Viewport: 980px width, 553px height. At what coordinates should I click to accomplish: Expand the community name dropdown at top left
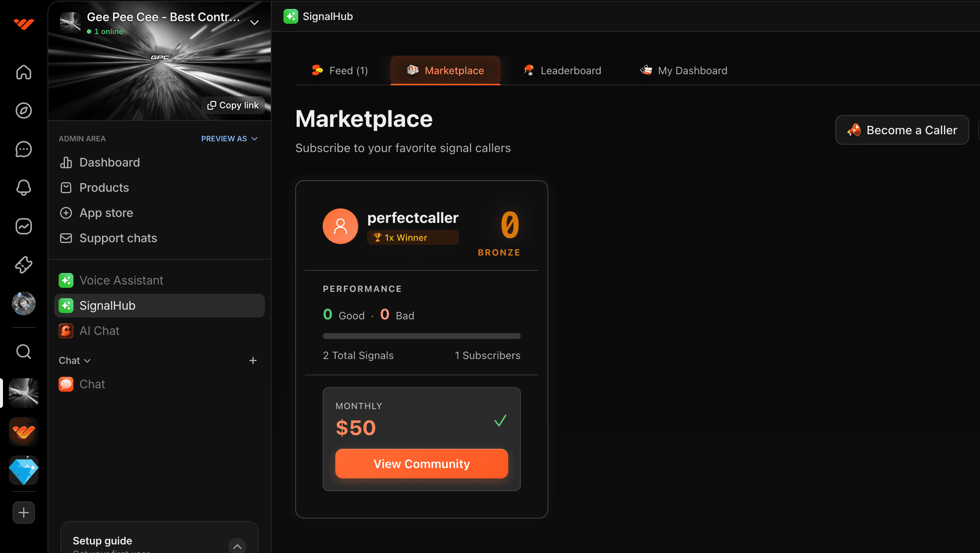coord(254,23)
